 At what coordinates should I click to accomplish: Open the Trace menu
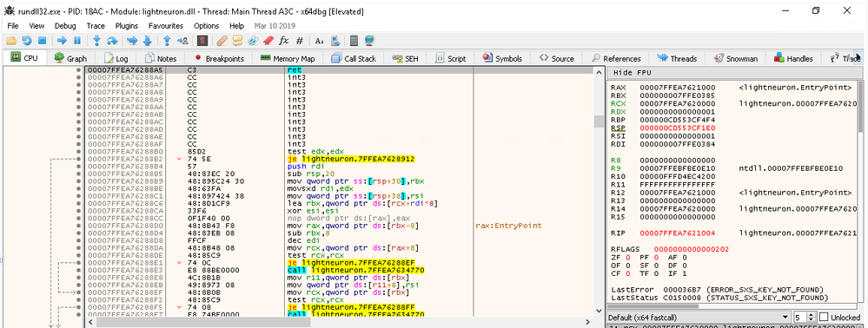96,26
